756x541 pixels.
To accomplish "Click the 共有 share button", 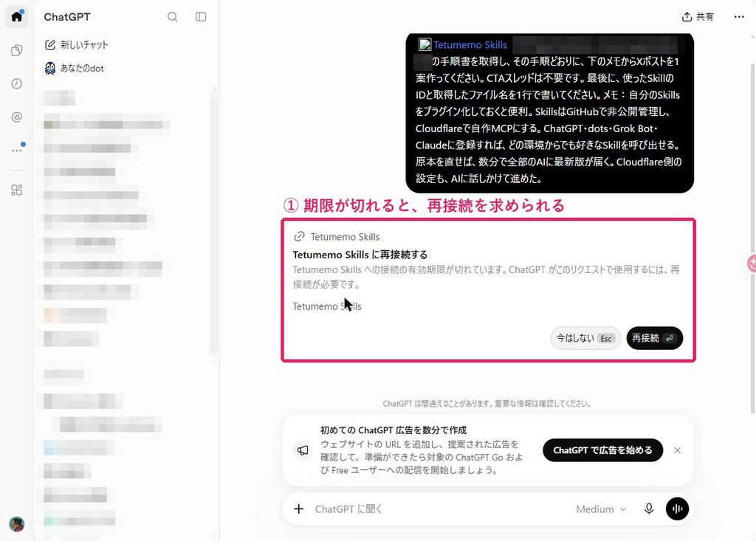I will click(698, 17).
